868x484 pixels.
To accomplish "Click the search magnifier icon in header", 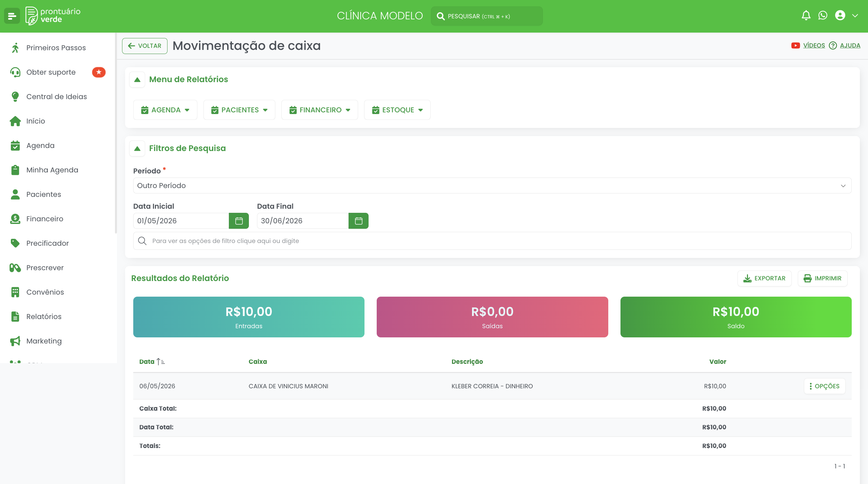I will 440,16.
